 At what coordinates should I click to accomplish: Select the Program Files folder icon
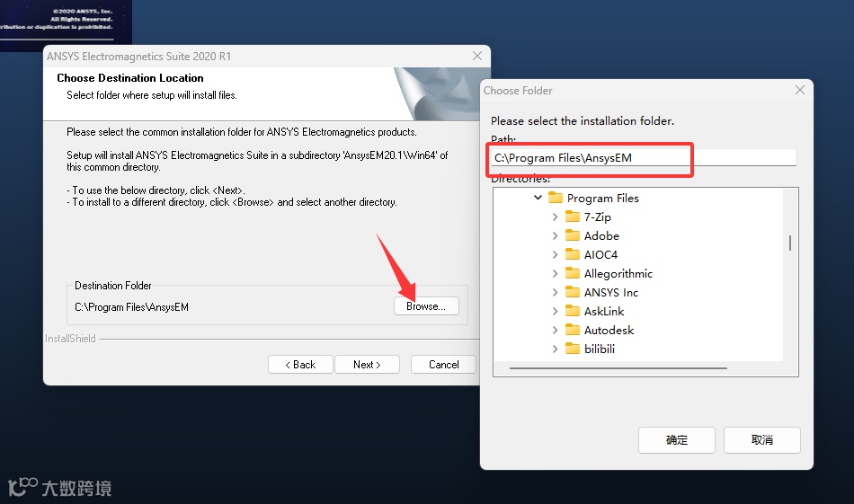coord(555,198)
